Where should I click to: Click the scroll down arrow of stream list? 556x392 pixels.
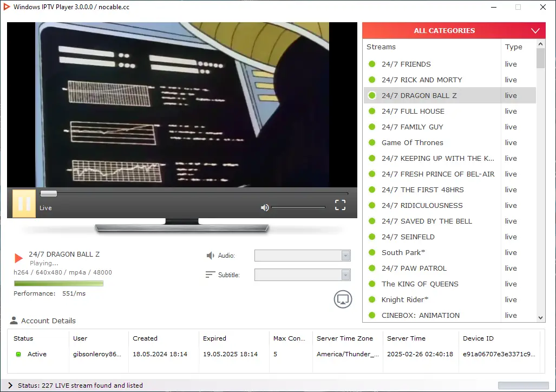click(540, 318)
